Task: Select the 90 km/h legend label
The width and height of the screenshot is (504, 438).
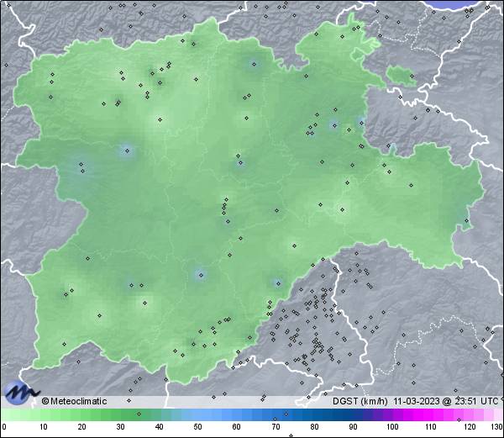Action: click(352, 427)
